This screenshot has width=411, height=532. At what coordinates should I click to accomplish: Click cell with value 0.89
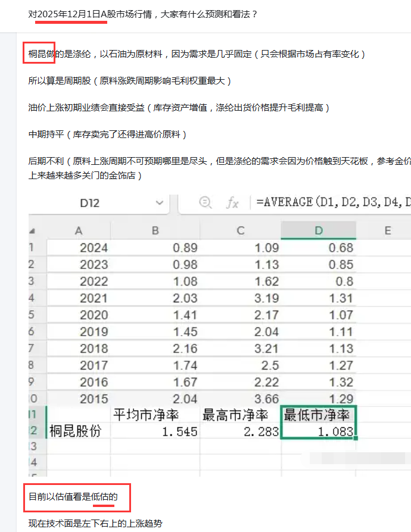(155, 248)
